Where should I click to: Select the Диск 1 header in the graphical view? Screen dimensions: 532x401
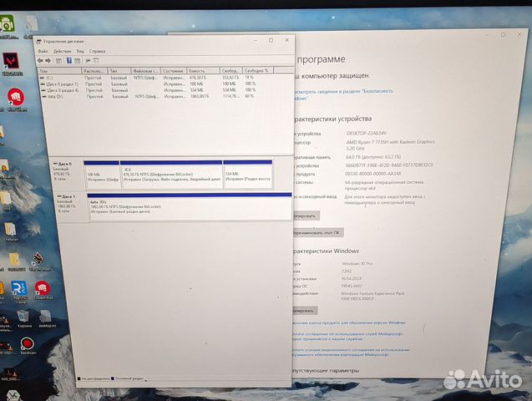(x=70, y=206)
